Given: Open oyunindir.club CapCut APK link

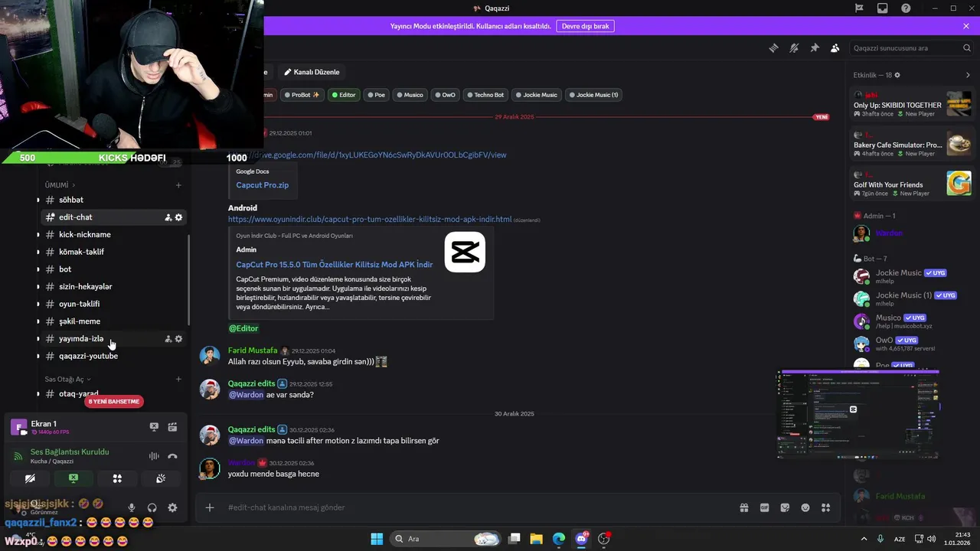Looking at the screenshot, I should (x=370, y=220).
